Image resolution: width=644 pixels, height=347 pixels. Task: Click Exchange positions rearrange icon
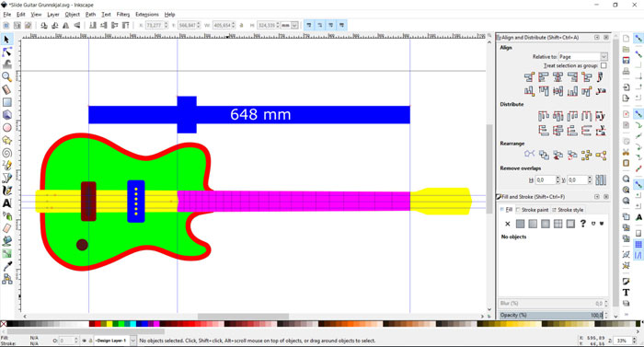tap(544, 155)
